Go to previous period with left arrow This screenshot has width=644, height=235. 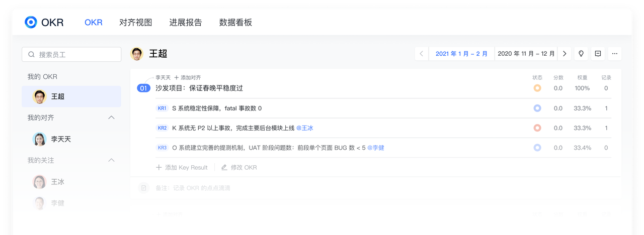click(x=422, y=54)
